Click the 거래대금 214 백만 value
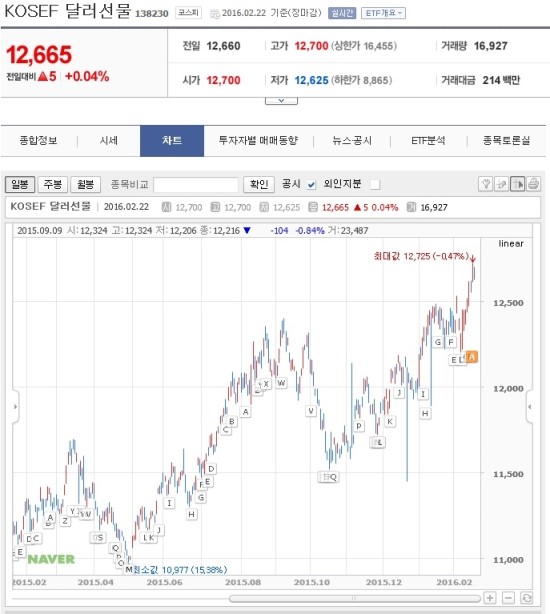 501,80
